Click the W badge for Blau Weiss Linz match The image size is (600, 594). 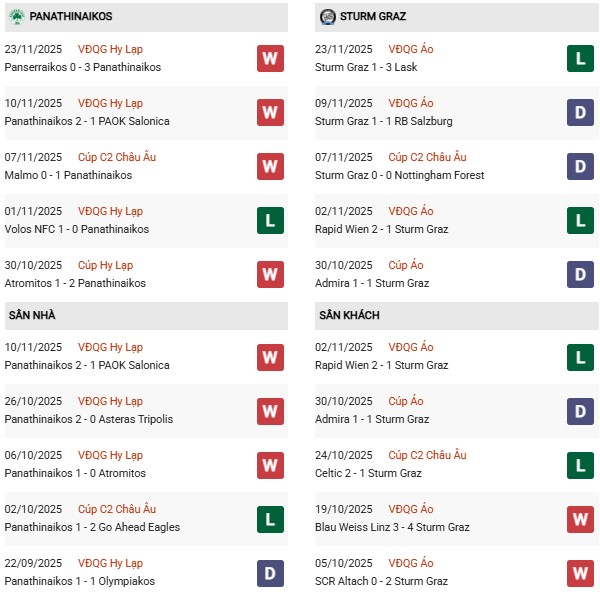[x=580, y=518]
